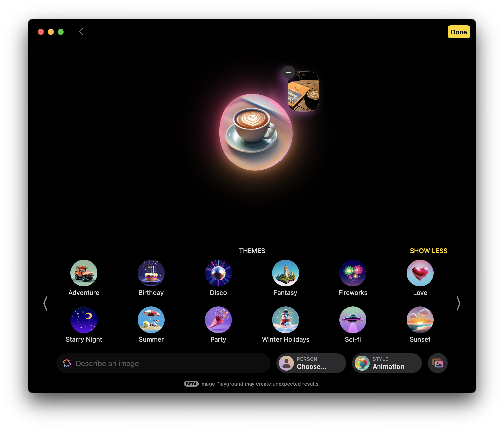This screenshot has width=504, height=430.
Task: Open the Style Animation selector
Action: pos(387,363)
